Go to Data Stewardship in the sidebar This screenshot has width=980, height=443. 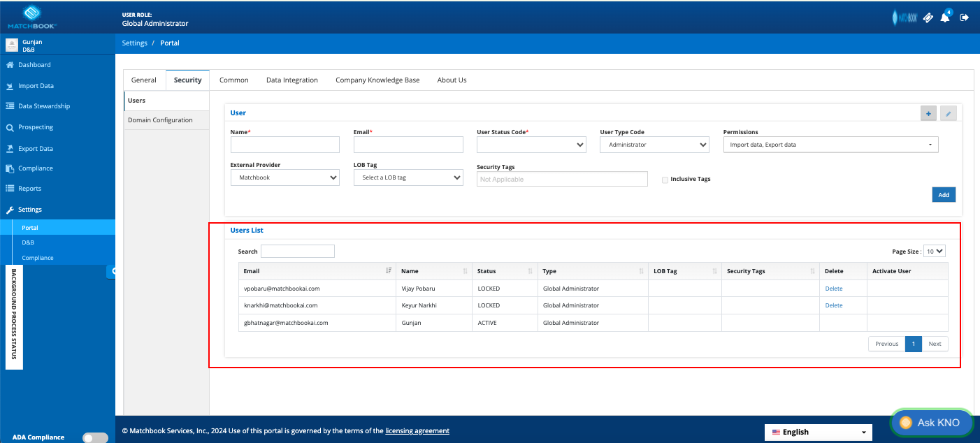(44, 106)
